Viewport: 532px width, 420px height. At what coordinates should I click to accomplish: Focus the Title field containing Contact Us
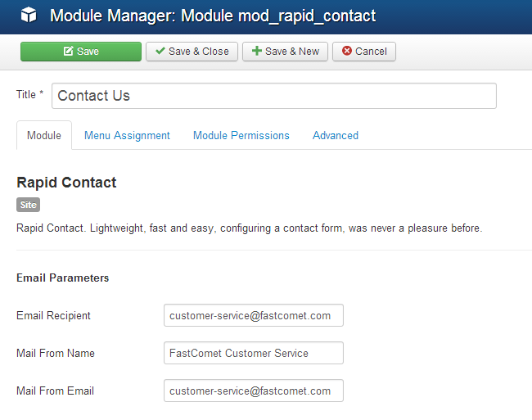(273, 96)
